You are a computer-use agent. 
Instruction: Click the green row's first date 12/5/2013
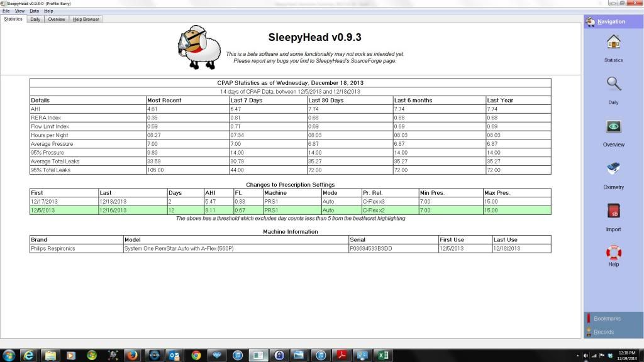click(x=43, y=210)
